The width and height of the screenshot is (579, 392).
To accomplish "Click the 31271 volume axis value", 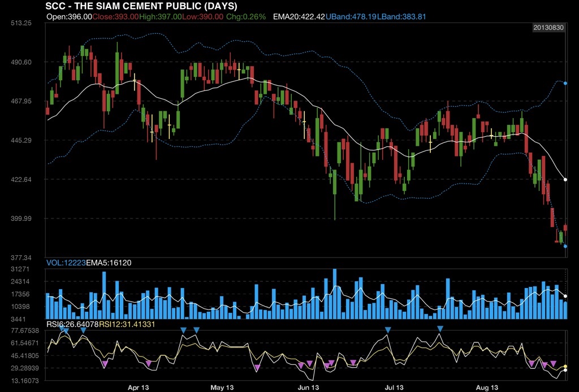I will coord(20,269).
